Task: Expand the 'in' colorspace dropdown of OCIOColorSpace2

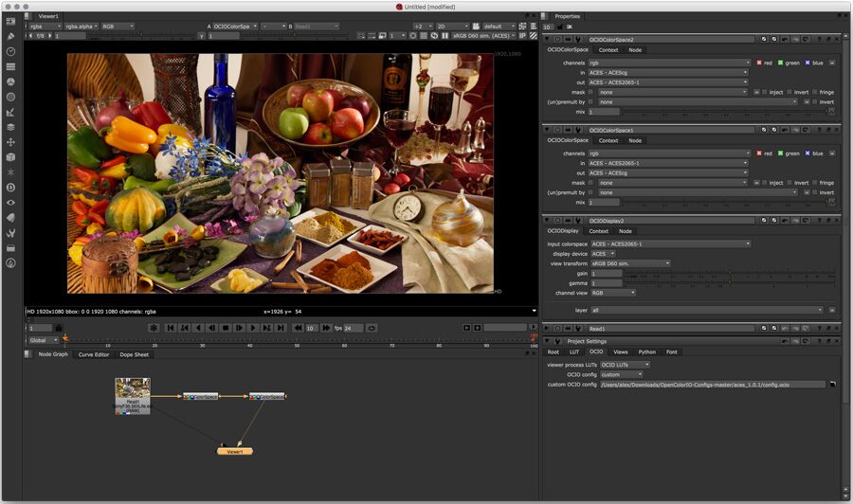Action: [668, 72]
